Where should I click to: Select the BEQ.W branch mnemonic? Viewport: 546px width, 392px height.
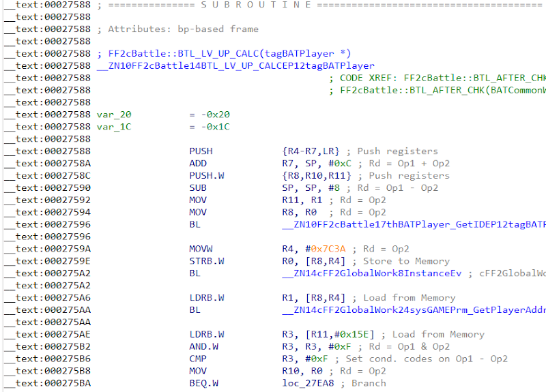(203, 383)
